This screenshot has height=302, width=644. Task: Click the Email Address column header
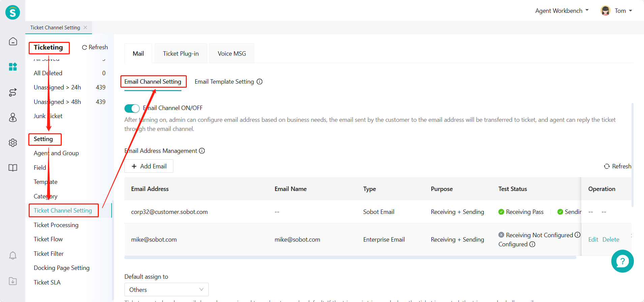(x=150, y=189)
